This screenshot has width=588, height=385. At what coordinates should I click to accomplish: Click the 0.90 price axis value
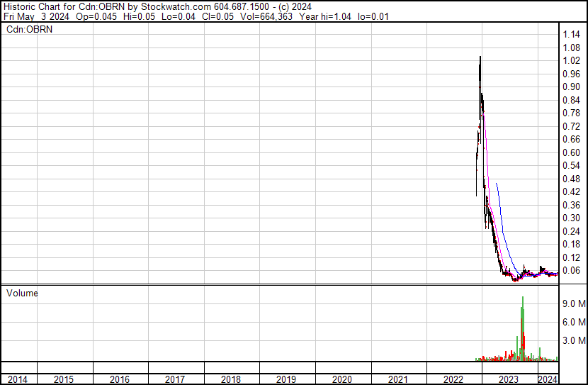[x=572, y=87]
